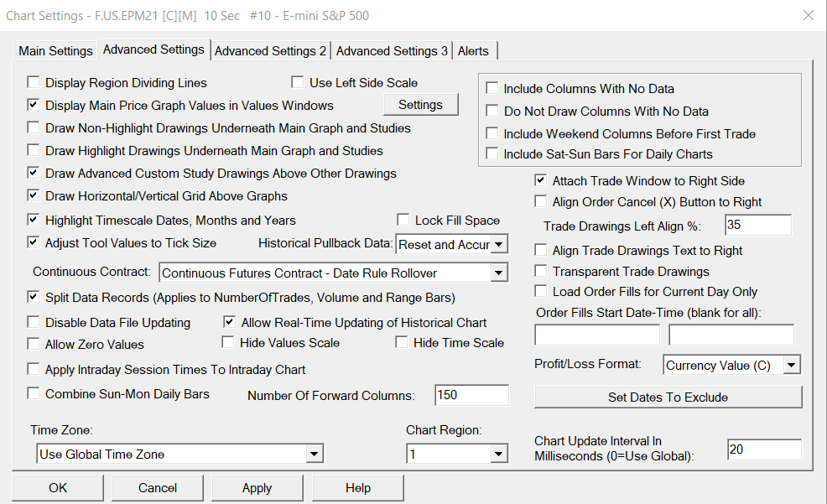Viewport: 827px width, 504px height.
Task: Open the Alerts tab
Action: point(473,51)
